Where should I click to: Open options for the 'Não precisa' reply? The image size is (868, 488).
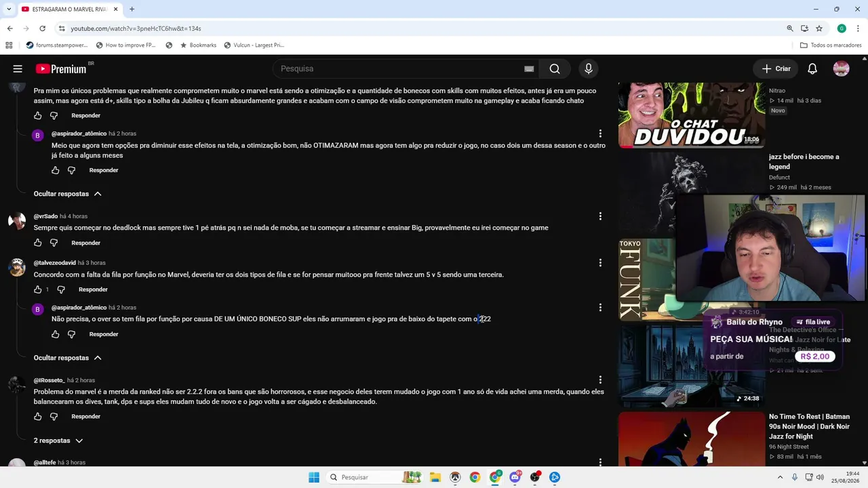click(600, 308)
